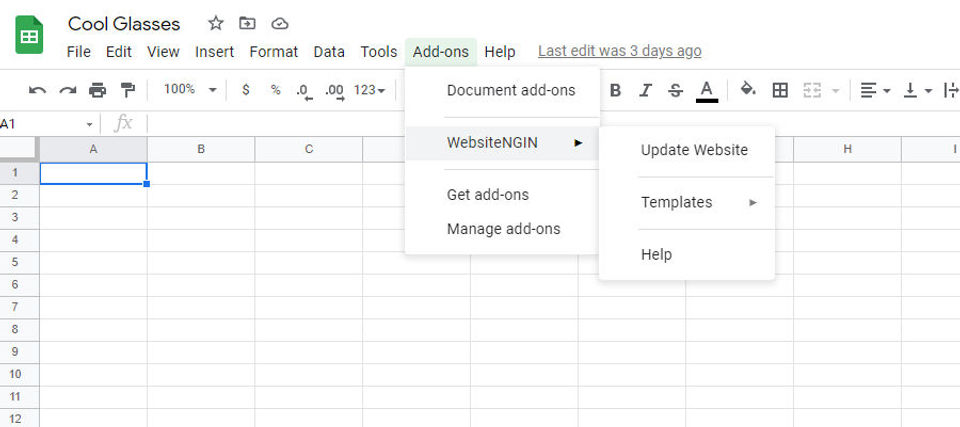Click the merge cells icon
The image size is (960, 427).
(x=812, y=91)
